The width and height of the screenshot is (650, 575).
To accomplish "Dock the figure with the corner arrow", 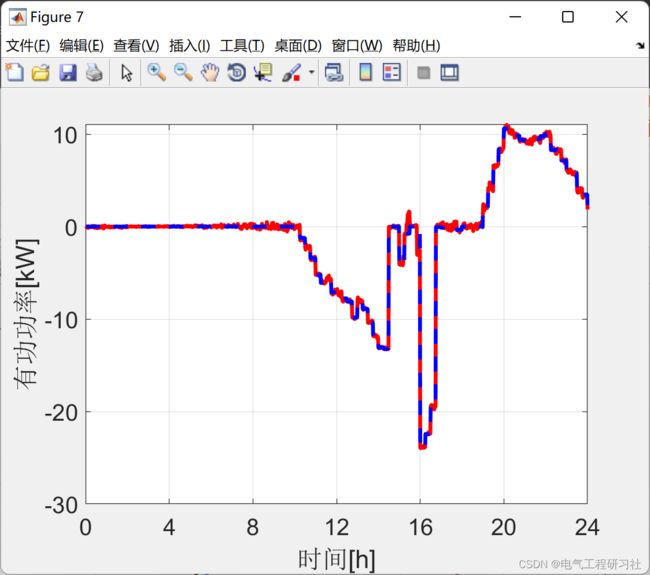I will coord(640,46).
